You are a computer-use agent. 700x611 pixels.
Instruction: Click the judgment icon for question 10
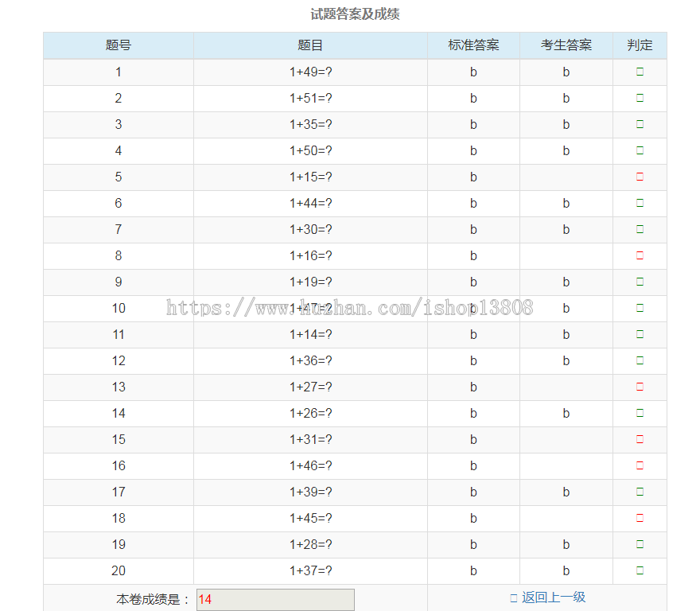639,308
